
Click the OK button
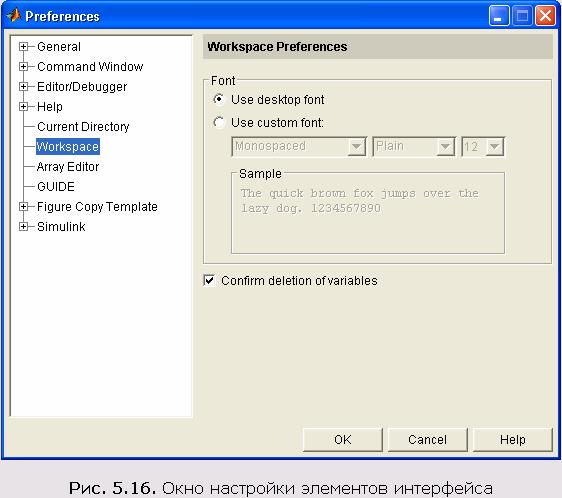tap(343, 440)
